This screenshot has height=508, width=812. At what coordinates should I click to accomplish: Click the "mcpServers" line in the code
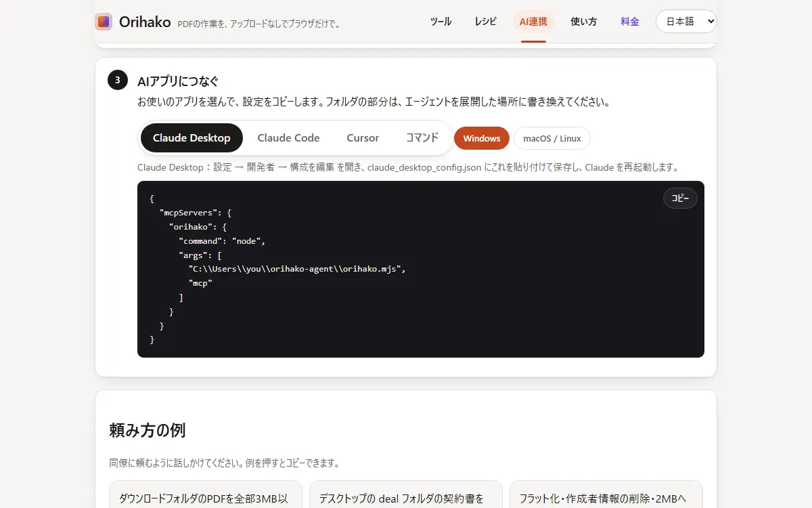195,213
